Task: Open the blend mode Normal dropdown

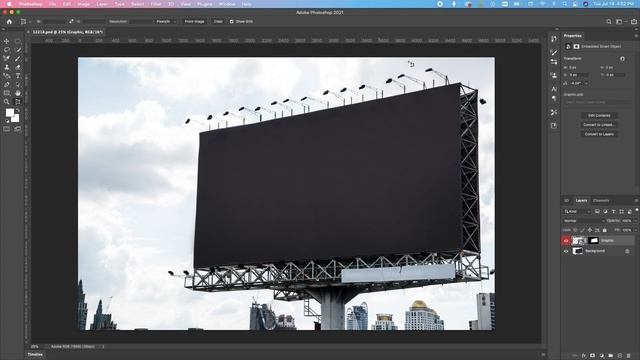Action: [x=584, y=221]
